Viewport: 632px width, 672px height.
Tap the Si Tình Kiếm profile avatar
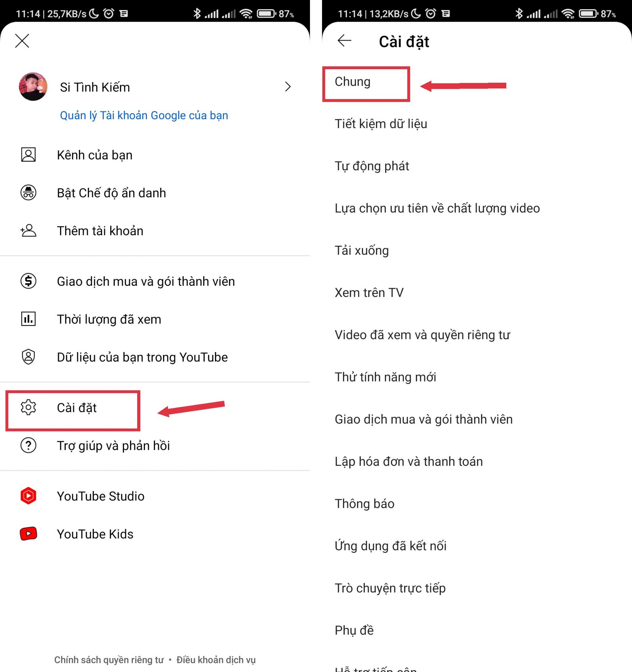(33, 87)
